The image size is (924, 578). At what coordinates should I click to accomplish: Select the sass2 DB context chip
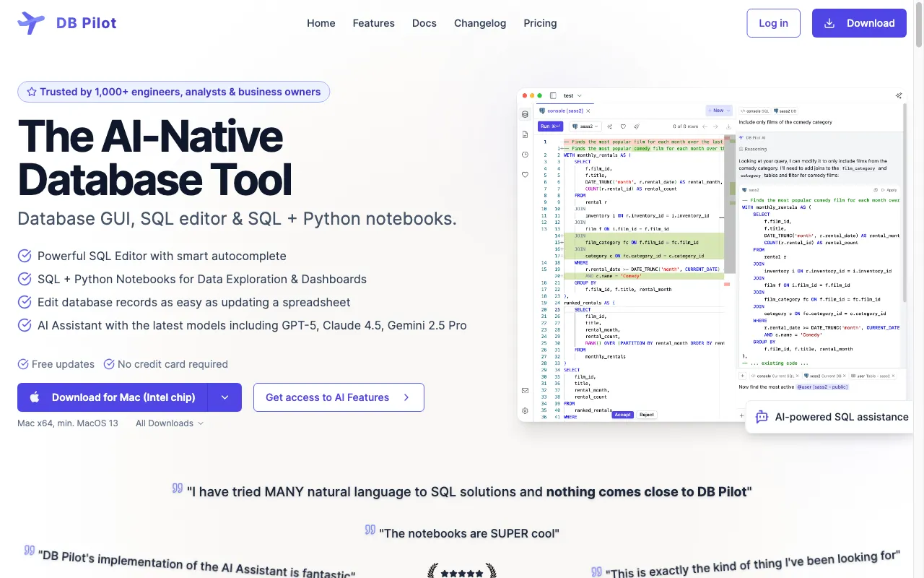click(785, 111)
